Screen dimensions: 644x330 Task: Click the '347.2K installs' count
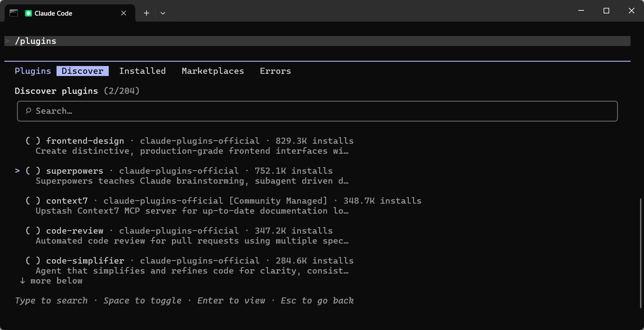[x=294, y=231]
